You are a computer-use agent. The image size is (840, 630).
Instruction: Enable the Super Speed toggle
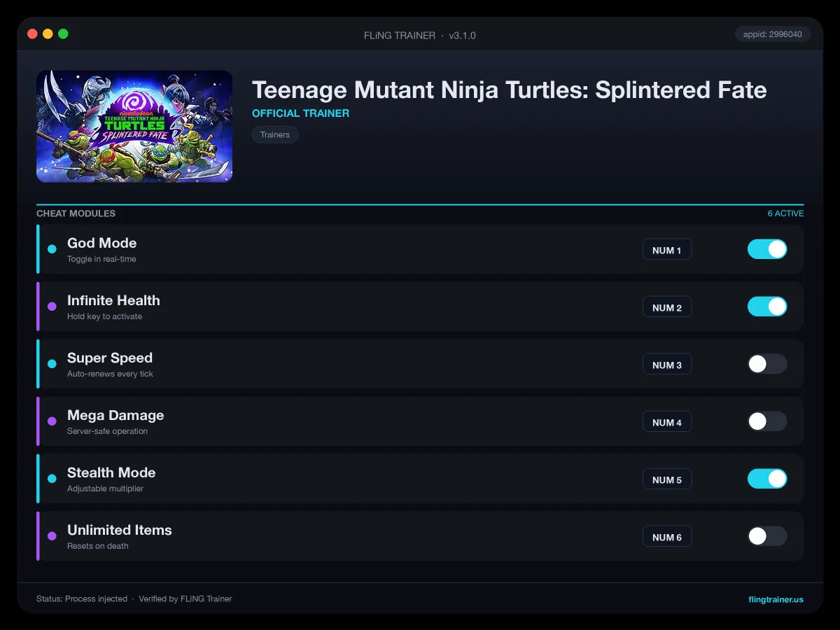point(767,364)
